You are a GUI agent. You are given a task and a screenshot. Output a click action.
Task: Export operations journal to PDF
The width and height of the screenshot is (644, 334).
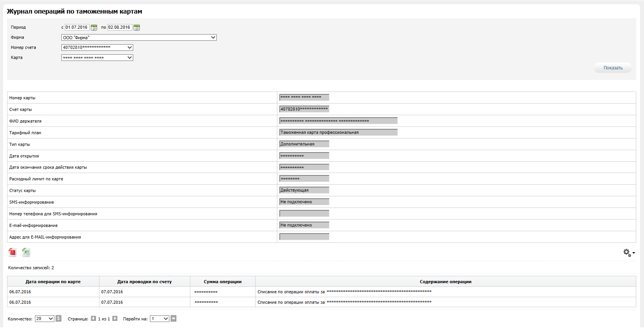click(x=13, y=253)
